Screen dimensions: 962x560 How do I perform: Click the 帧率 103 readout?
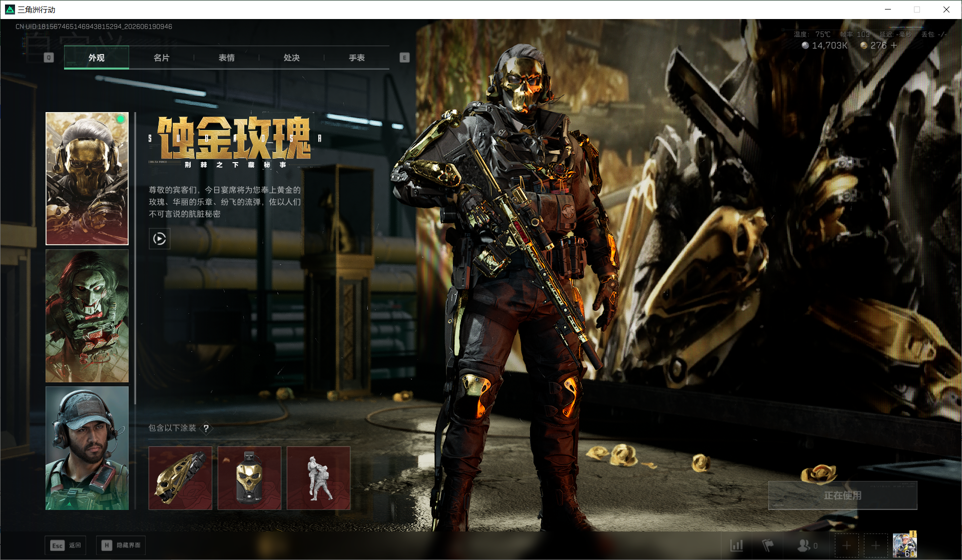pos(855,34)
